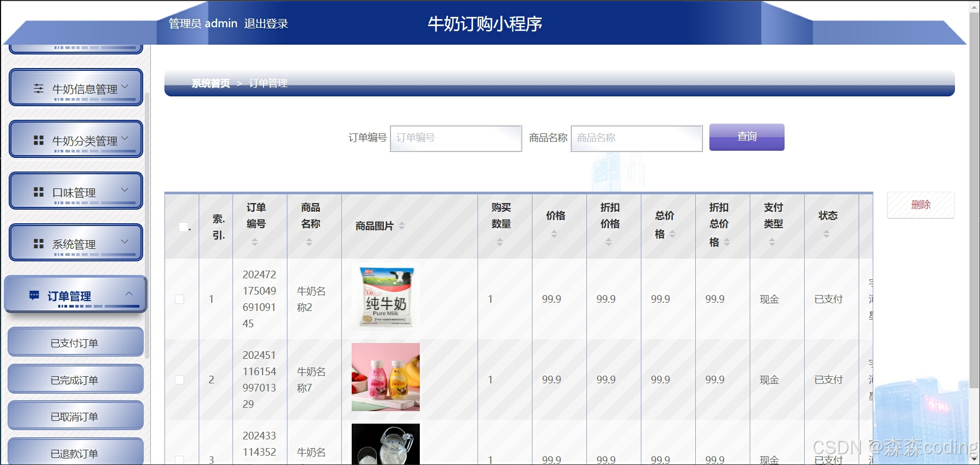Focus the 订单编号 search input field

coord(456,138)
